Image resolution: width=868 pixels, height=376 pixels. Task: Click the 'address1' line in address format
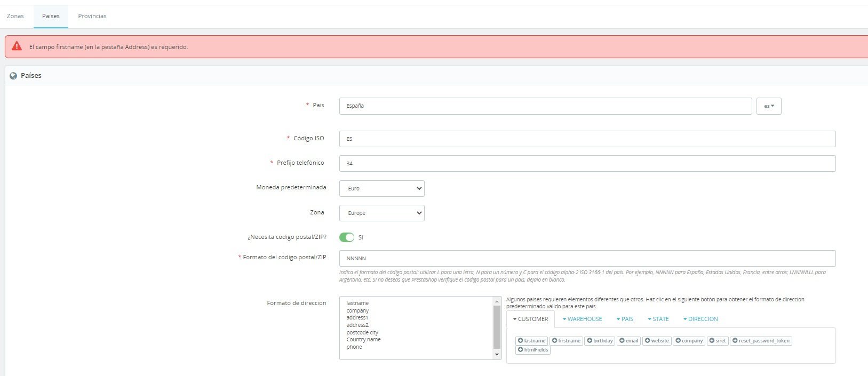click(x=357, y=317)
